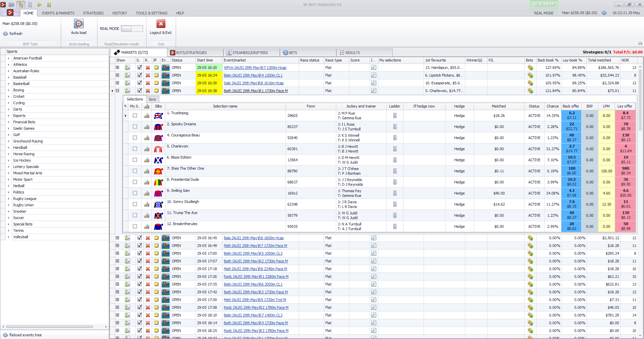Click red X remove icon for WFrm R7 market
644x339 pixels.
click(147, 68)
